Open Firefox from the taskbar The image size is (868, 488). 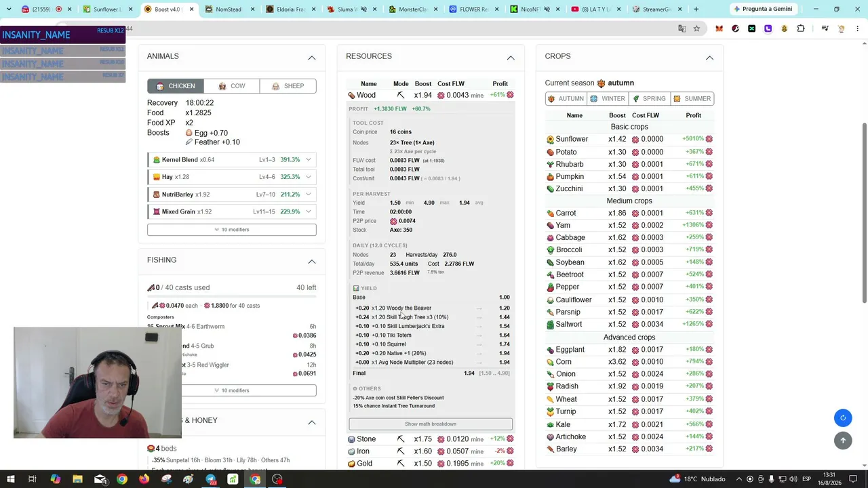click(144, 479)
